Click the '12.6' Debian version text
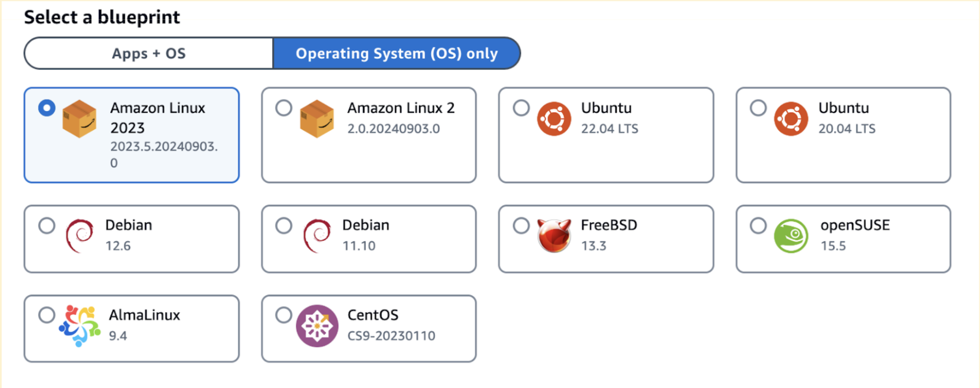This screenshot has width=980, height=388. [118, 246]
